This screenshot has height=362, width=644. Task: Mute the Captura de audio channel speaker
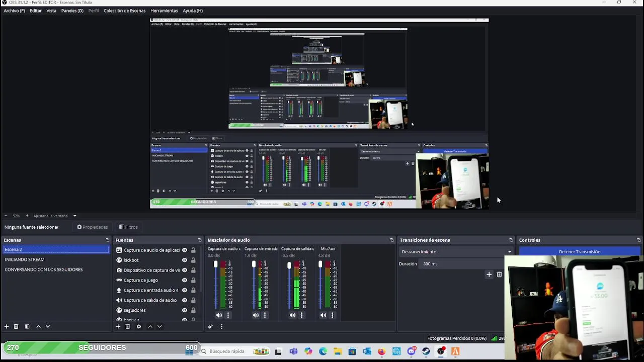pyautogui.click(x=219, y=315)
